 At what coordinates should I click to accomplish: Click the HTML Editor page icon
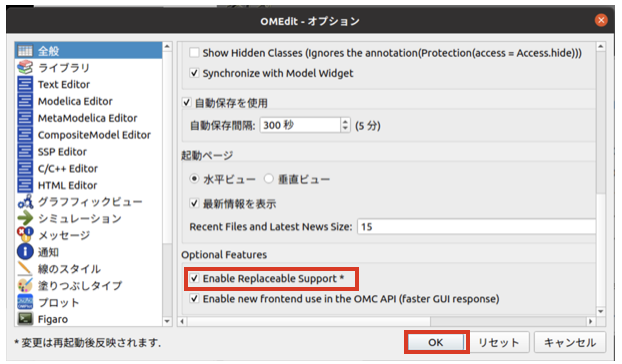(x=25, y=185)
